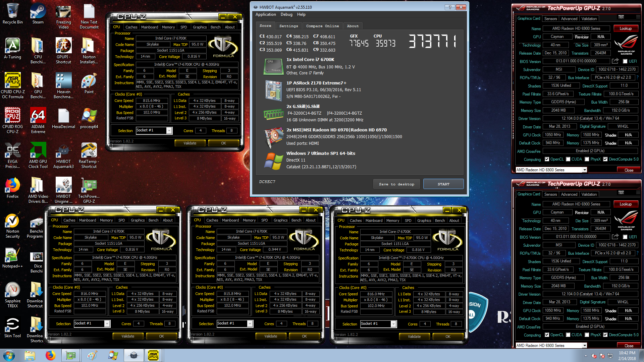Viewport: 644px width, 362px height.
Task: Click Lookup button in upper GPU-Z
Action: (626, 28)
